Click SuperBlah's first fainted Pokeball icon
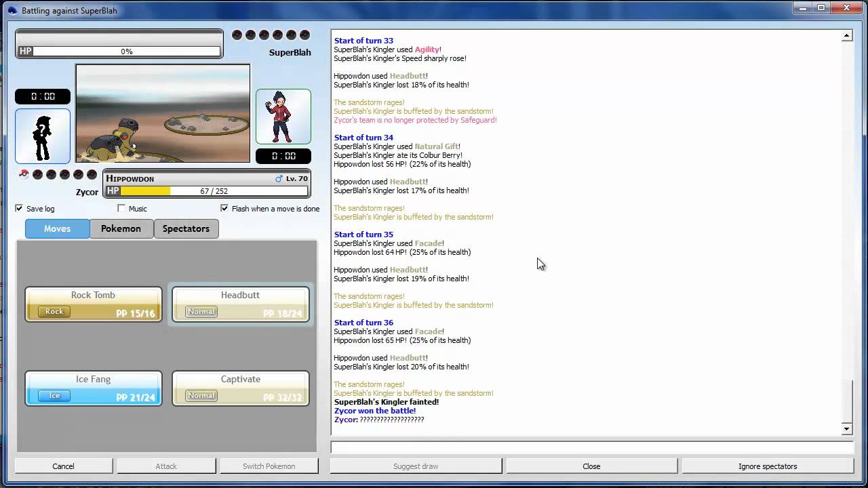Viewport: 868px width, 488px height. coord(237,35)
